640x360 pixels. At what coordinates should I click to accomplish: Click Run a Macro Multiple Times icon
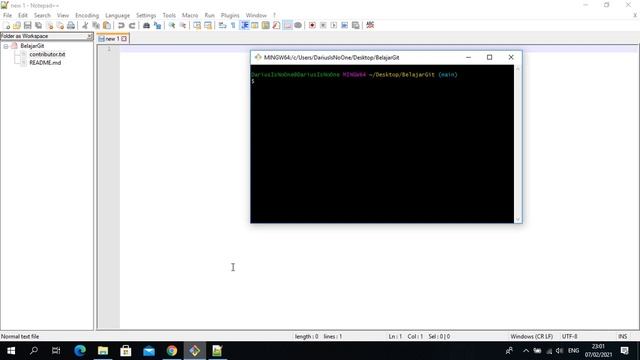click(x=344, y=25)
